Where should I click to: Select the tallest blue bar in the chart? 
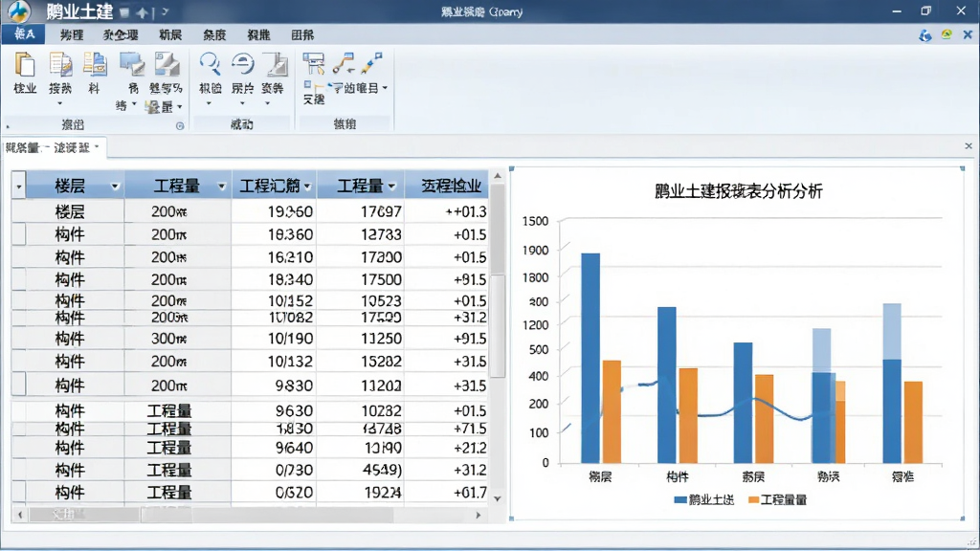pos(590,358)
